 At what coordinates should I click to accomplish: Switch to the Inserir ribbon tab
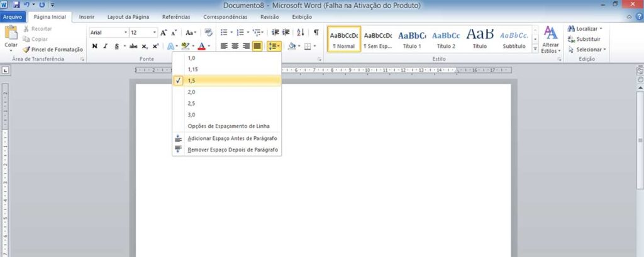pyautogui.click(x=86, y=17)
